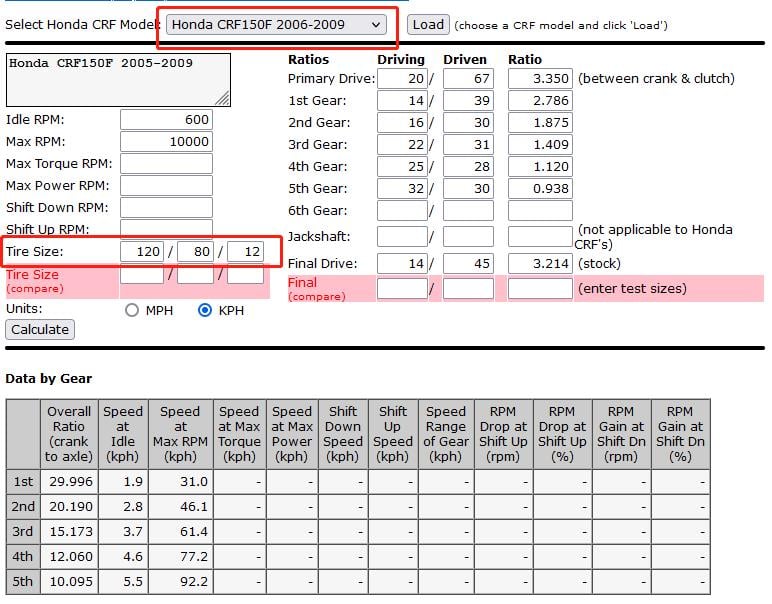
Task: Click the 1st Gear ratio field 2.786
Action: 540,100
